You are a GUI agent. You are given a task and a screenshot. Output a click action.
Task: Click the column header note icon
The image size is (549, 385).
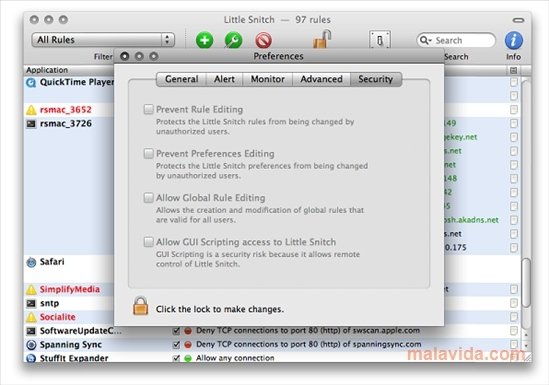click(x=513, y=70)
